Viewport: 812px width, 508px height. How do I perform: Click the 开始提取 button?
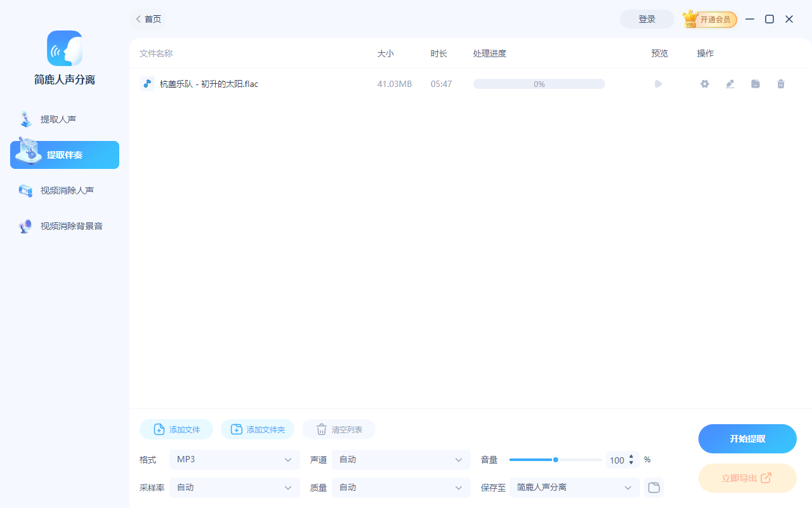click(747, 438)
